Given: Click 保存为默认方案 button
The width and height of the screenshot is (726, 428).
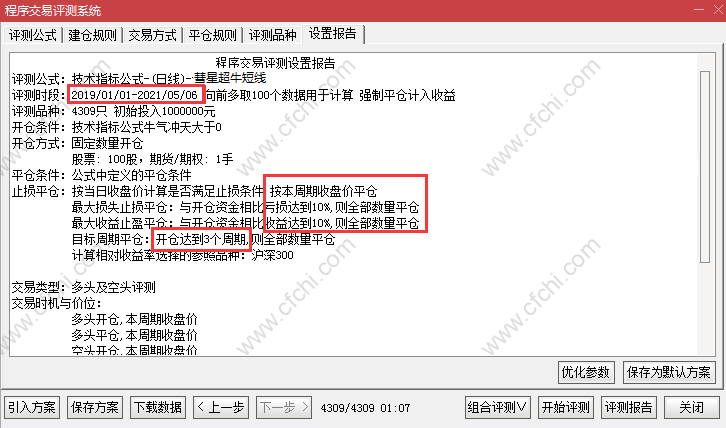Looking at the screenshot, I should point(669,372).
